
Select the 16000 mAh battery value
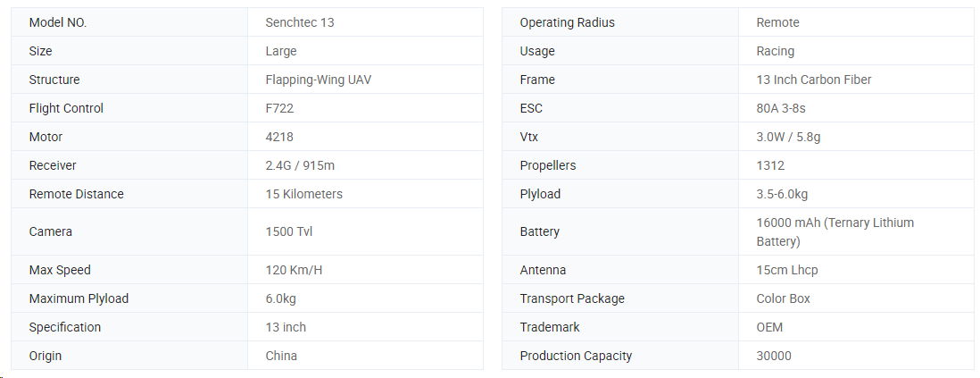835,231
